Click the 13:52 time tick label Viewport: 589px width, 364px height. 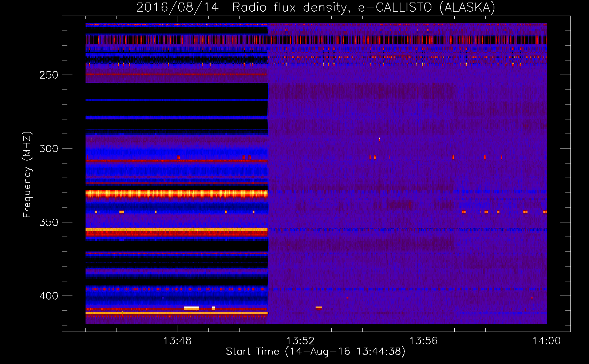(301, 341)
